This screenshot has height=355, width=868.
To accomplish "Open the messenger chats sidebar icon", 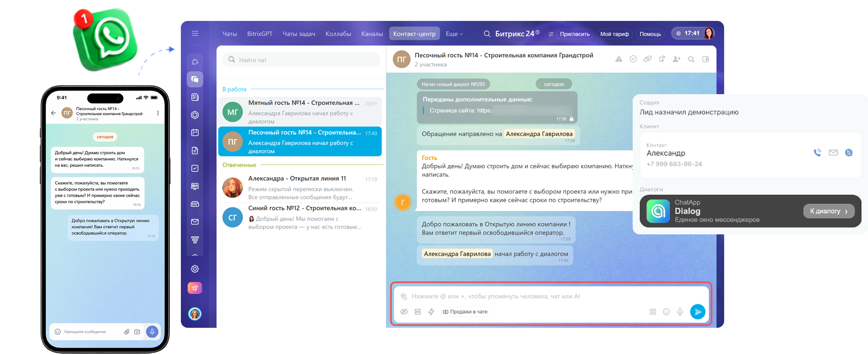I will click(x=195, y=80).
